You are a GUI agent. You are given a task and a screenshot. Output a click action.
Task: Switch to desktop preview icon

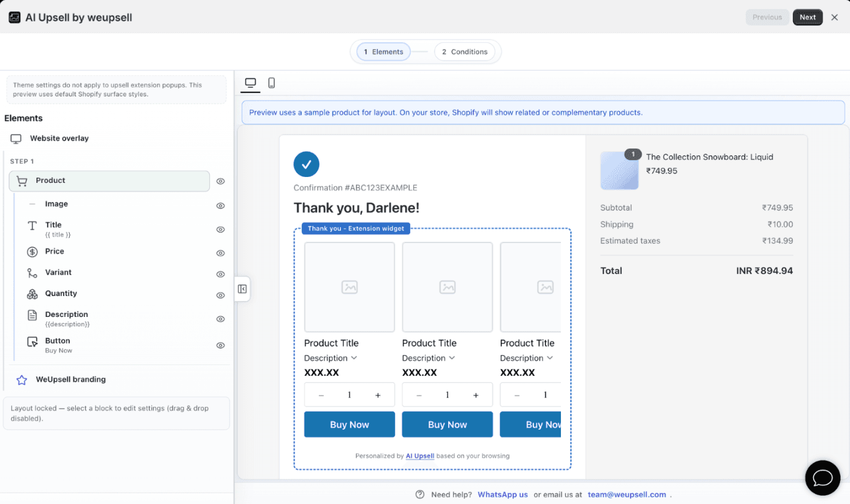click(250, 83)
